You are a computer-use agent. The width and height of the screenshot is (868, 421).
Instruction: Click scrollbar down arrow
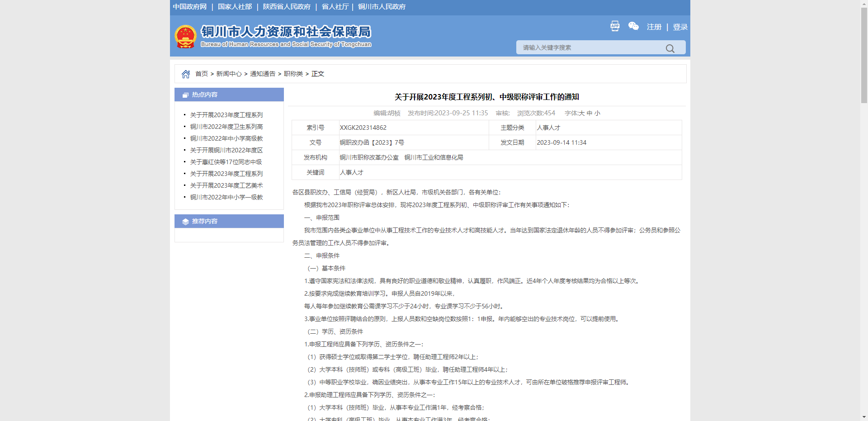click(x=864, y=417)
